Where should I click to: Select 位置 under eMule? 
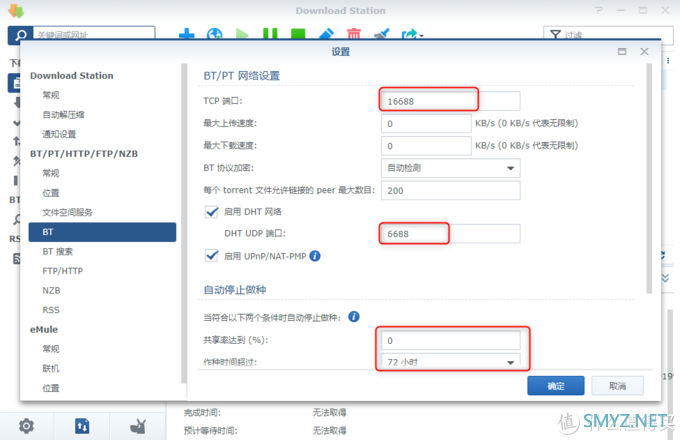pos(51,388)
